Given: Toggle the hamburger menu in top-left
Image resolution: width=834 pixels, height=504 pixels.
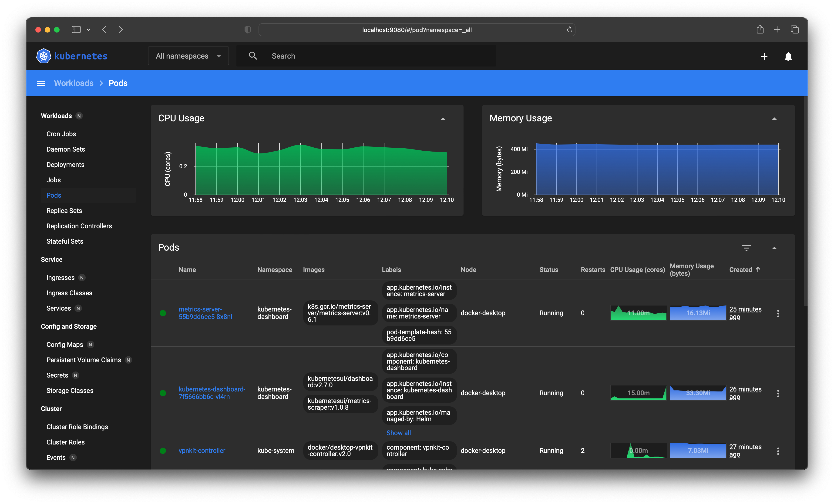Looking at the screenshot, I should (x=40, y=83).
